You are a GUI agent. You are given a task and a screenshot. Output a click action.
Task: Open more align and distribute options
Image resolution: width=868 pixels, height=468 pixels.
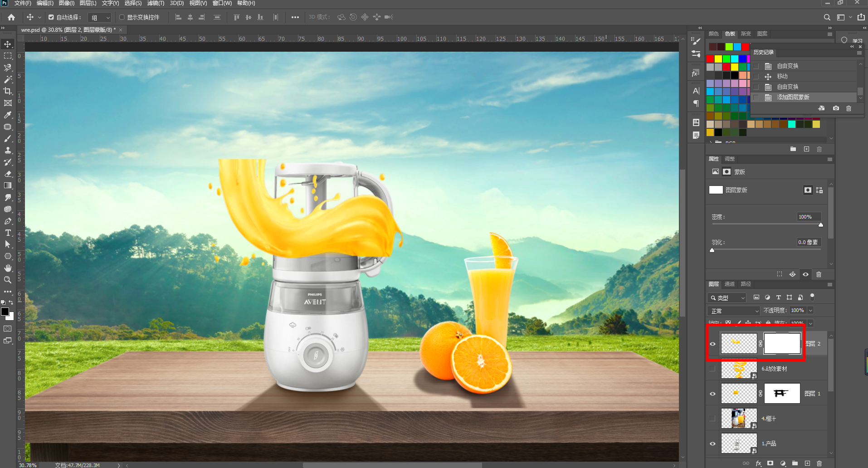pos(295,17)
